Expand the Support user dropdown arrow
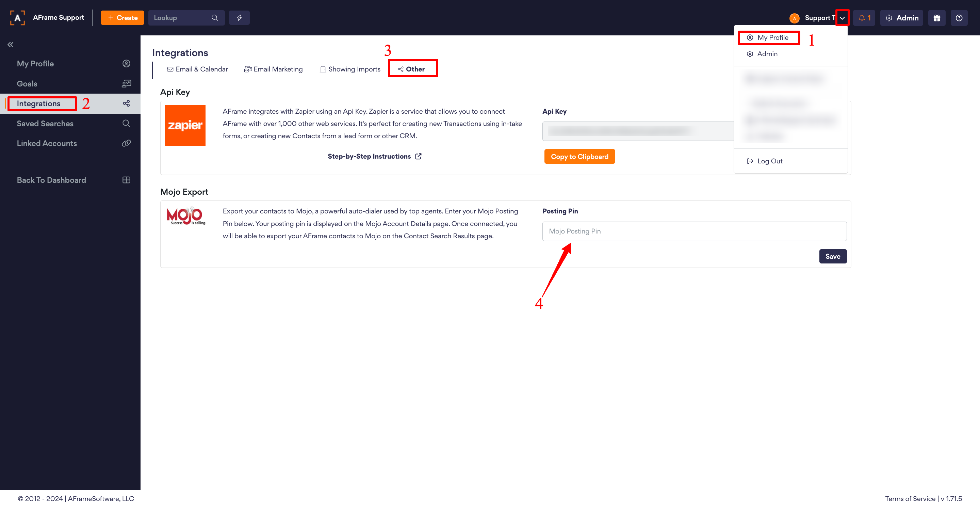 (842, 18)
